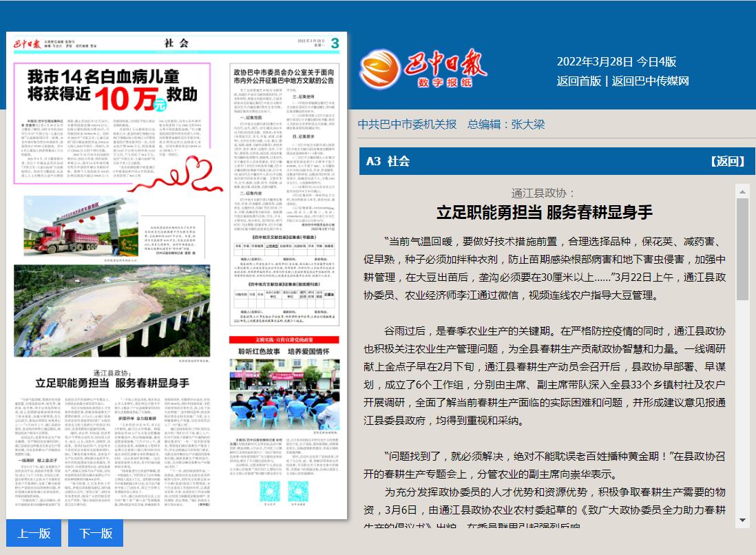Click the paragraph beginning 谷雨过后
Screen dimensions: 756x555
click(545, 376)
